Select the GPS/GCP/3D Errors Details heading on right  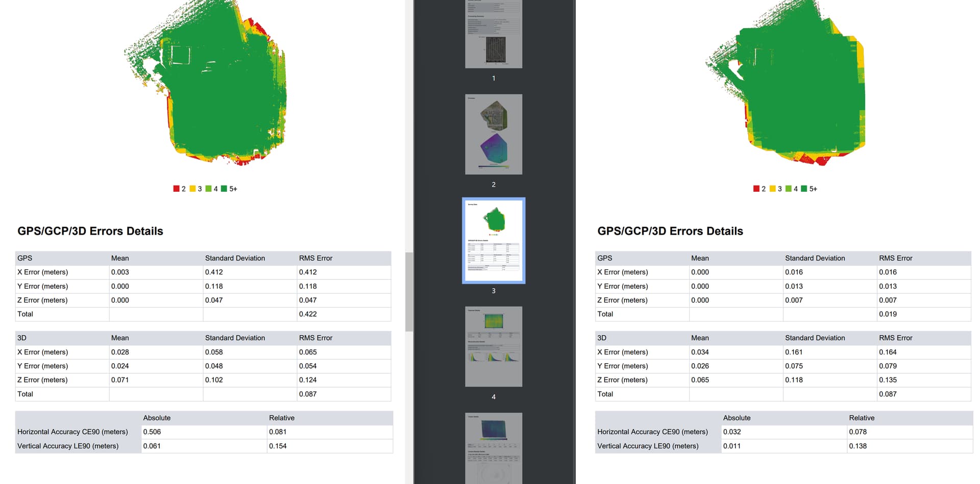coord(670,231)
